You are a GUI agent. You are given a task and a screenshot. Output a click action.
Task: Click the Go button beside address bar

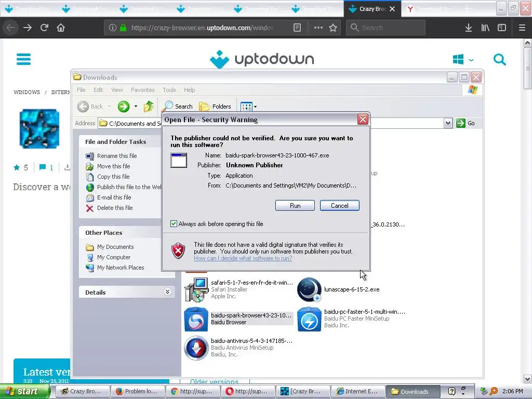click(465, 123)
